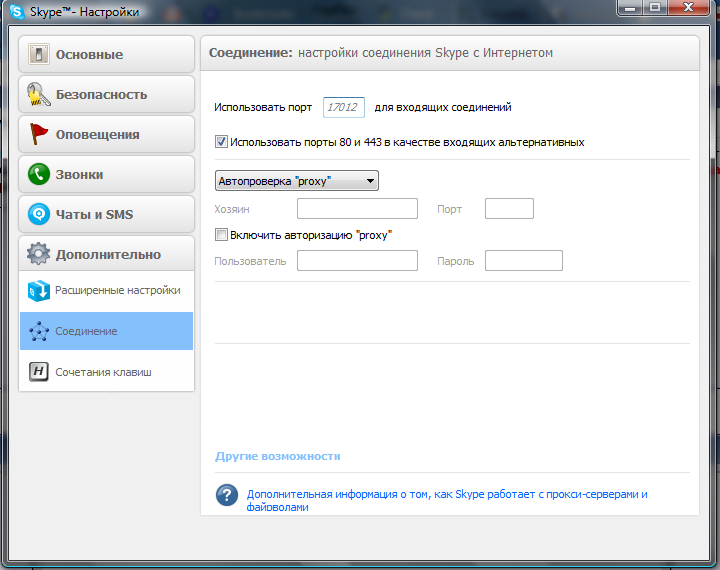Open the Другие возможности link
The width and height of the screenshot is (720, 570).
[x=278, y=456]
